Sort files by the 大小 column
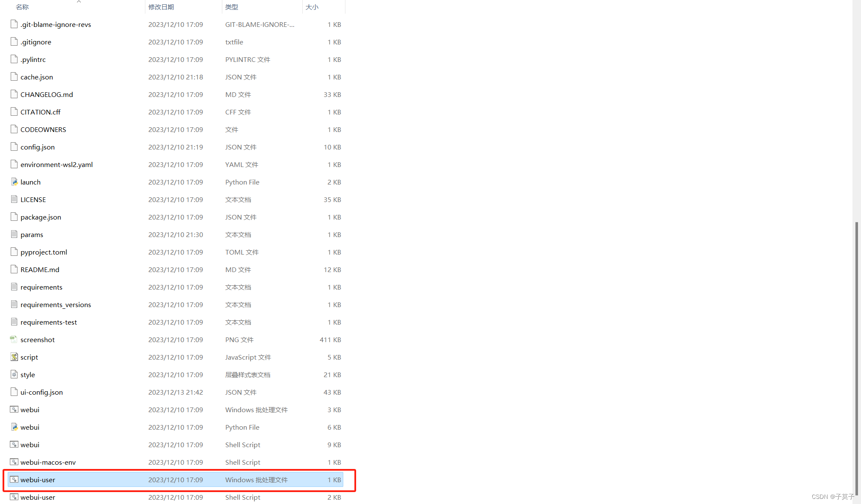 [x=312, y=7]
